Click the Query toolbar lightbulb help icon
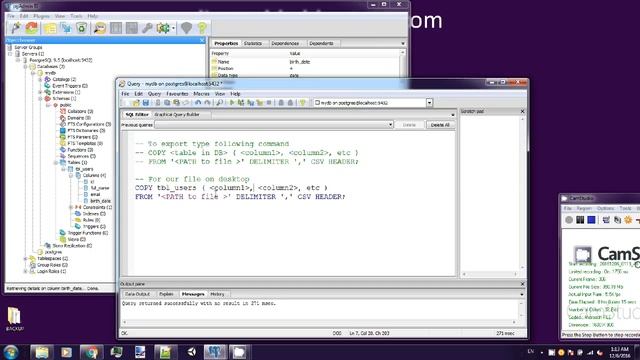Viewport: 640px width, 360px height. coord(302,103)
